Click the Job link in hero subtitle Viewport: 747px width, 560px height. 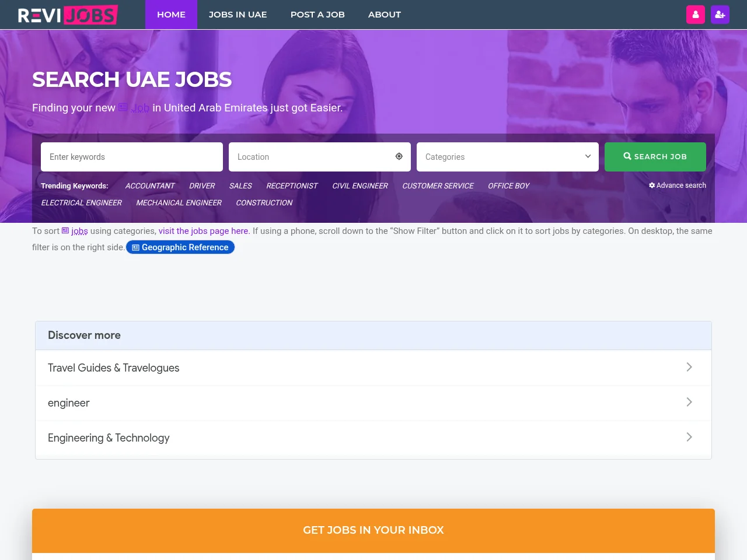(134, 108)
